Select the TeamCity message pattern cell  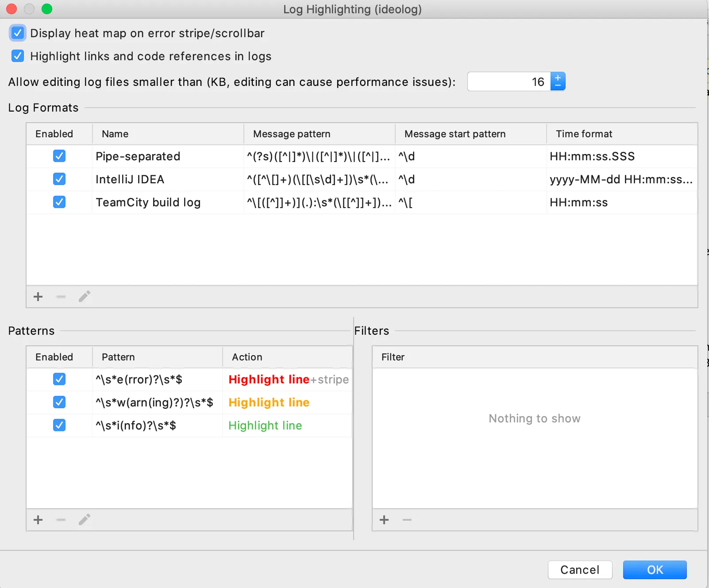pyautogui.click(x=320, y=202)
